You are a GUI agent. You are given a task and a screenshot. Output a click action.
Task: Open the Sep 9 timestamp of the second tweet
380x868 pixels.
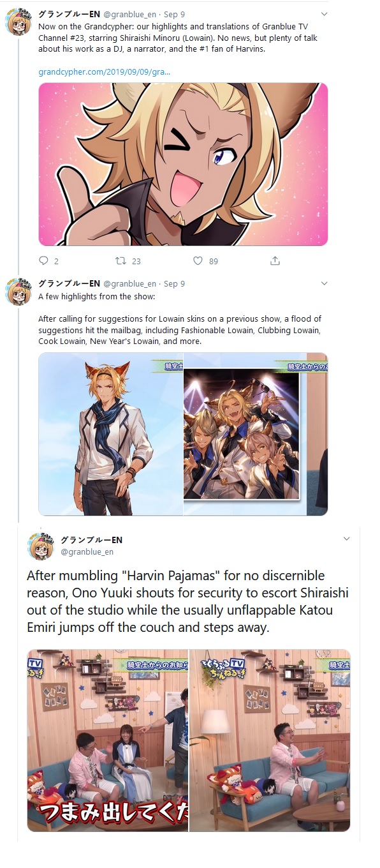click(174, 283)
